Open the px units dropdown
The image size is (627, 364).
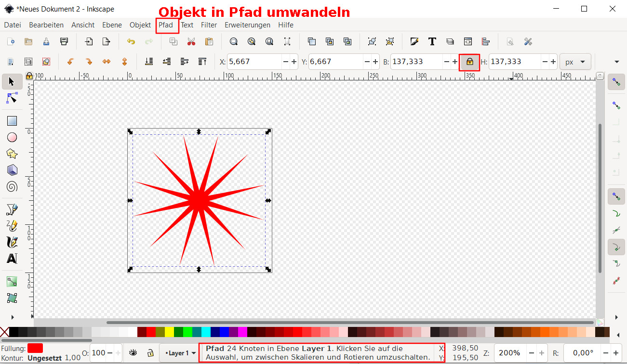point(575,62)
